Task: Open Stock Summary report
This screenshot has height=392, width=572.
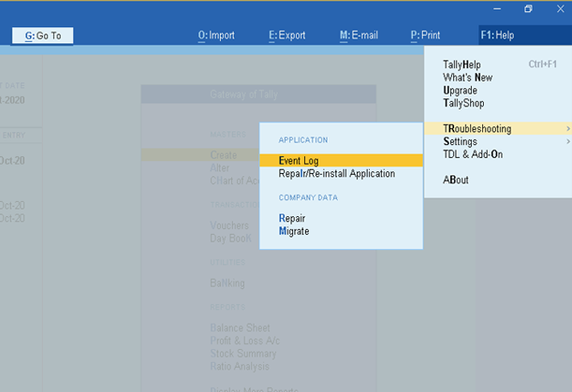Action: pos(243,354)
